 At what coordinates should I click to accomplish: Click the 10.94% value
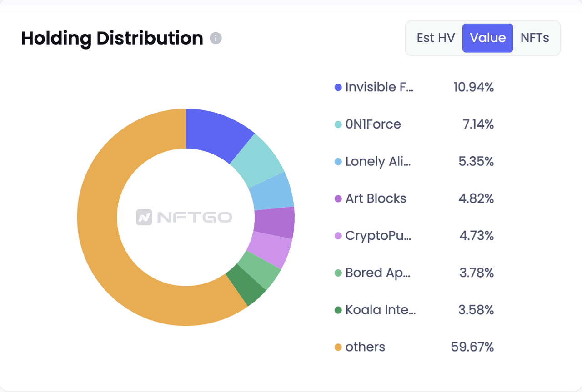[x=473, y=87]
